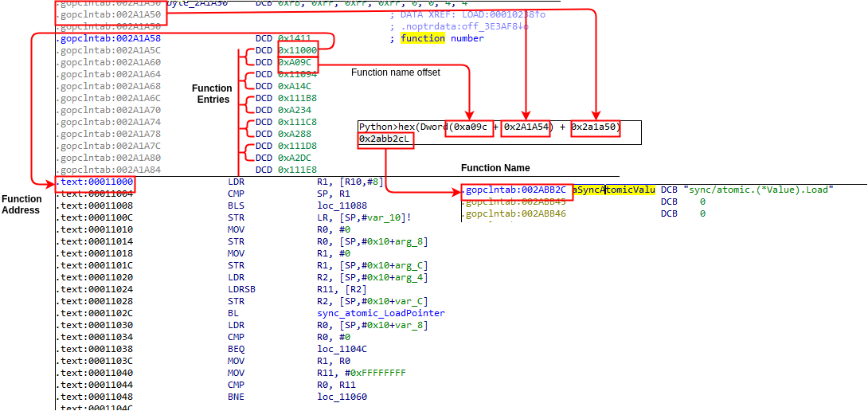
Task: Click the address .text:00011040
Action: point(95,373)
